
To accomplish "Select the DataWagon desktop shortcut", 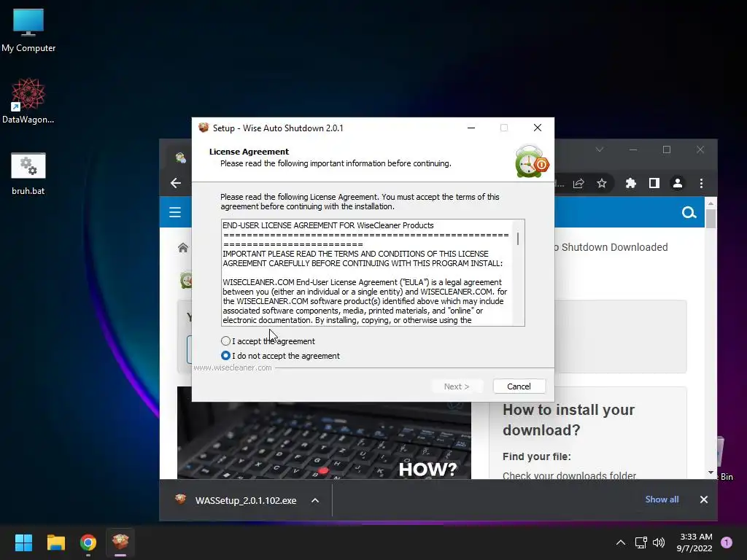I will pyautogui.click(x=28, y=101).
